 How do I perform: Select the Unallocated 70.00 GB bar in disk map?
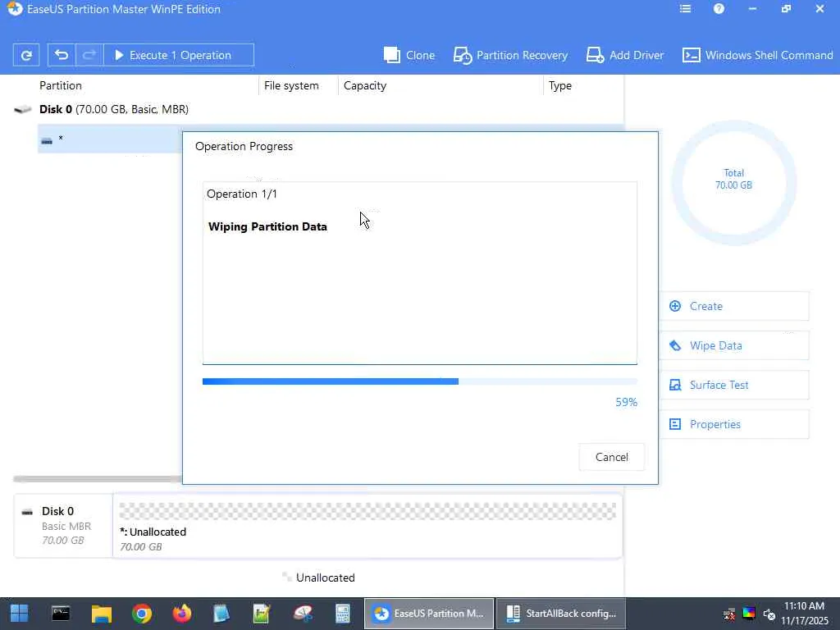(367, 526)
